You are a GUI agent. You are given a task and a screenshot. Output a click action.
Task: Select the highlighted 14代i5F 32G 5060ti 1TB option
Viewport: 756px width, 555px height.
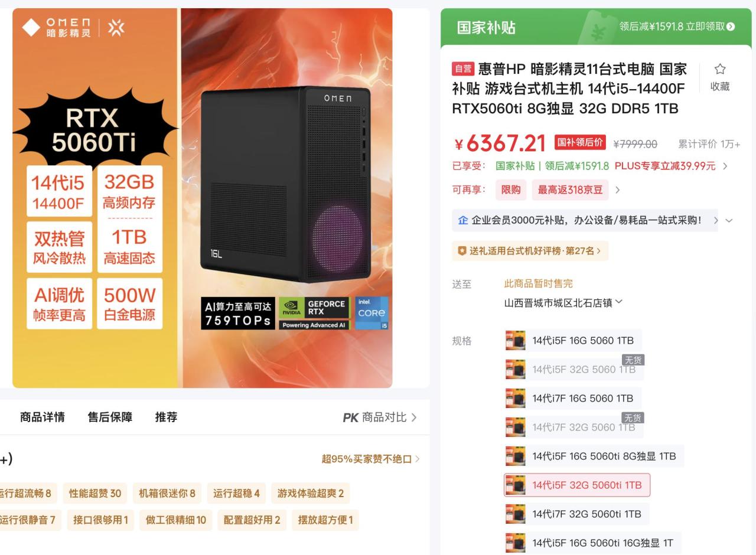pyautogui.click(x=576, y=485)
